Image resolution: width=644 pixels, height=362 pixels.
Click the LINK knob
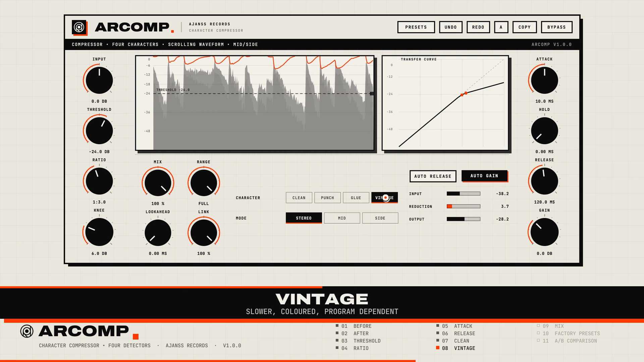pos(204,233)
